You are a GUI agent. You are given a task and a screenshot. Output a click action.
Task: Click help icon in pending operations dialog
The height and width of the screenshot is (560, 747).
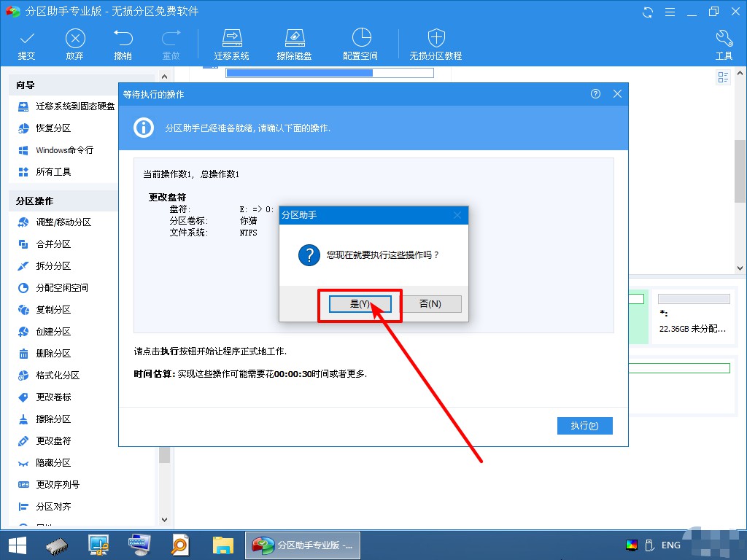pos(595,94)
